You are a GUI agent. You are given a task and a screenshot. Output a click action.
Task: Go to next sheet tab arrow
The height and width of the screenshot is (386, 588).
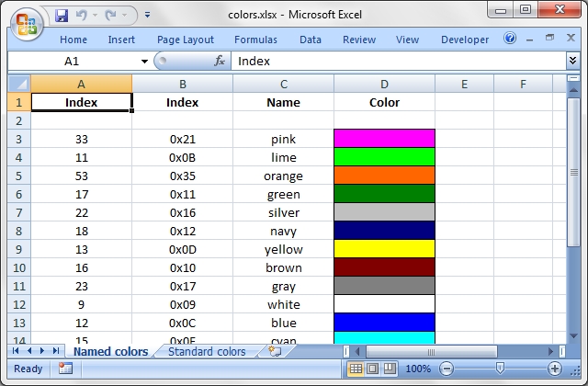tap(42, 351)
